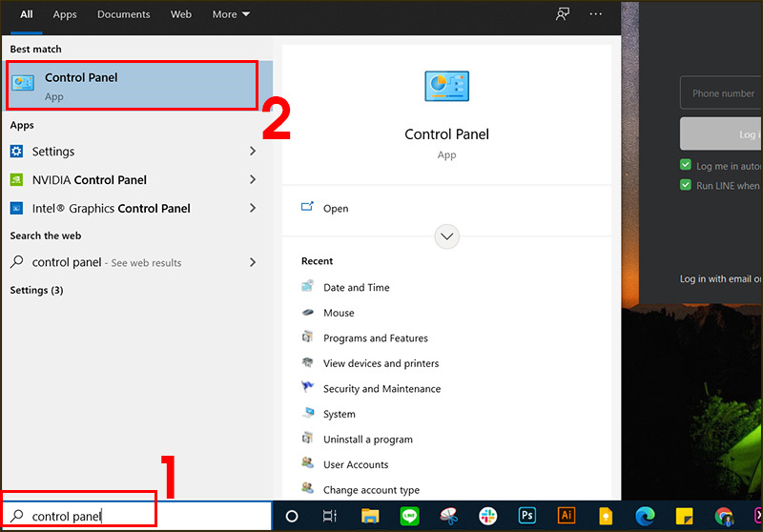Expand the Settings app result arrow
The width and height of the screenshot is (763, 532).
point(253,152)
